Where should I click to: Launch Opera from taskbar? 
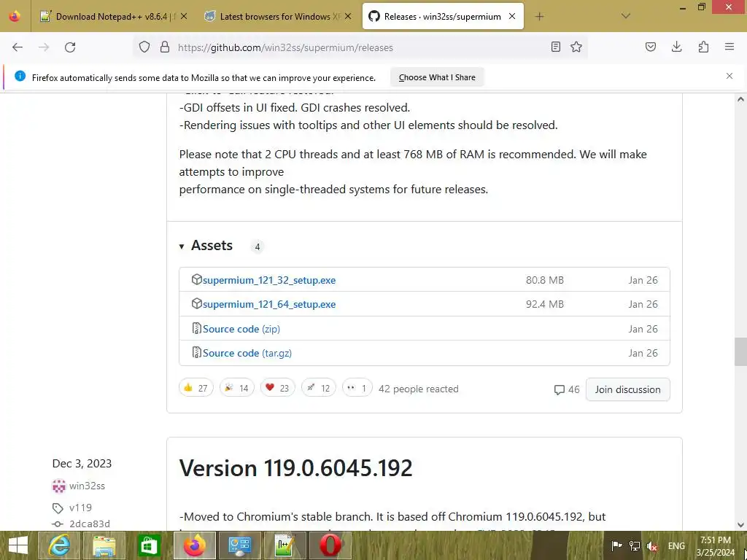[x=330, y=545]
